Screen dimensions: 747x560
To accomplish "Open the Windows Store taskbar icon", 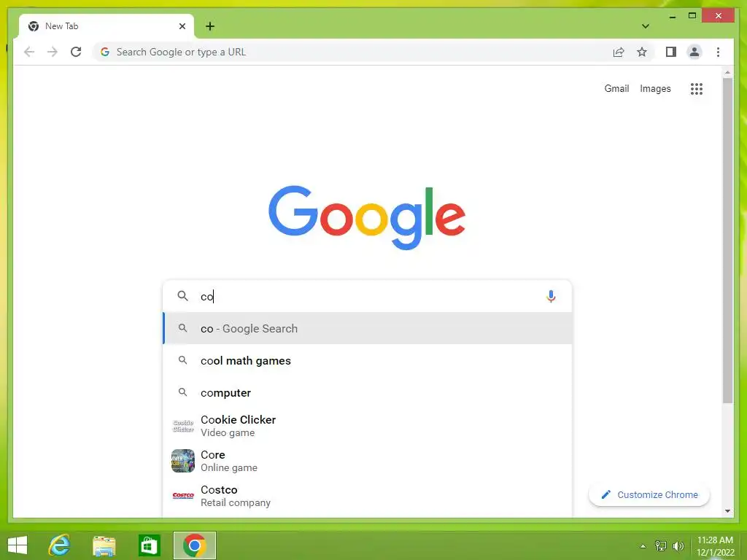I will tap(149, 545).
